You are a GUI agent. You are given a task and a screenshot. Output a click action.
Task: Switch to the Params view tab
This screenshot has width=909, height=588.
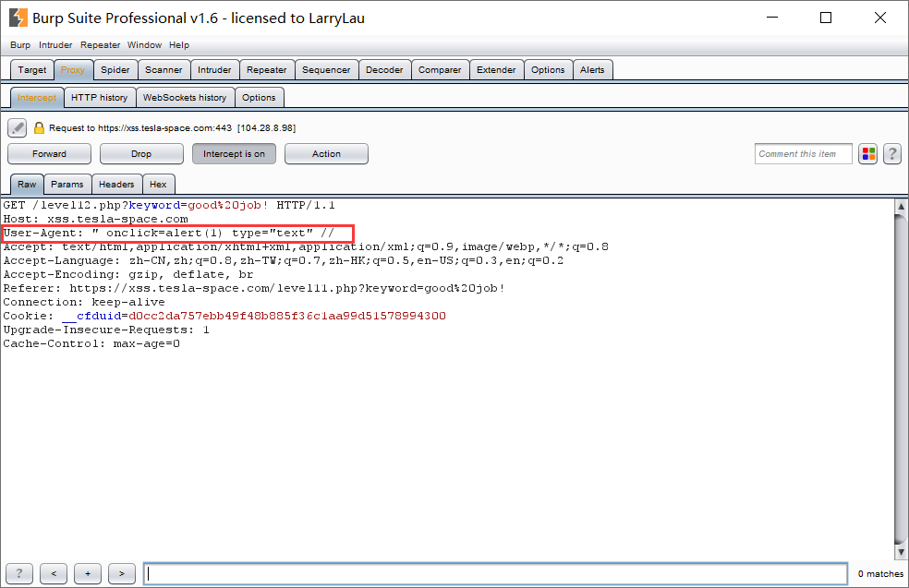[67, 185]
